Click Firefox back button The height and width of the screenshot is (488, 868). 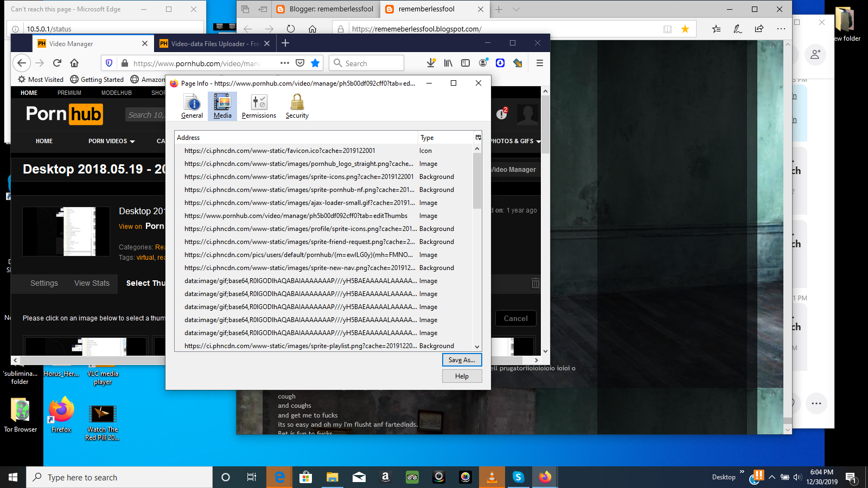coord(22,63)
